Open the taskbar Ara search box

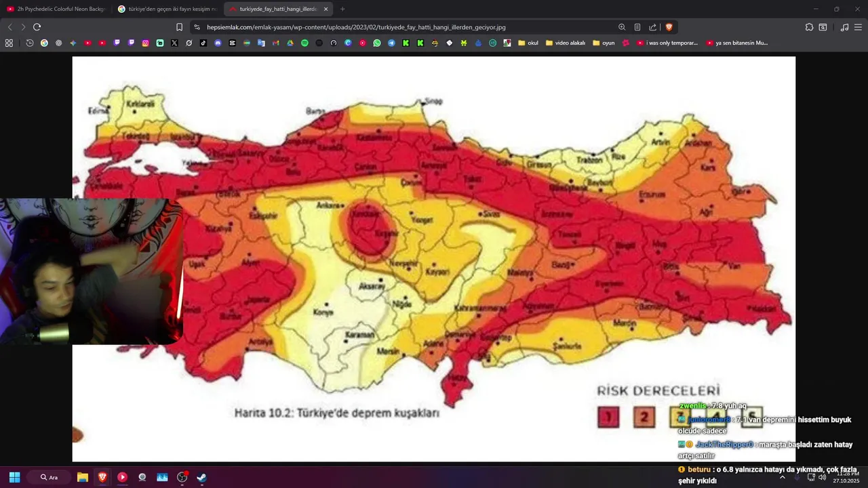coord(50,477)
